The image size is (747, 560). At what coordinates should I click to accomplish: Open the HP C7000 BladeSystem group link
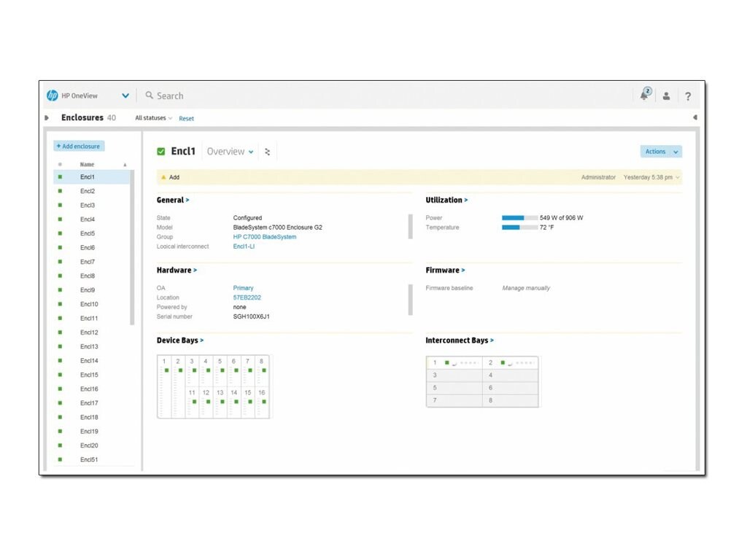(263, 236)
